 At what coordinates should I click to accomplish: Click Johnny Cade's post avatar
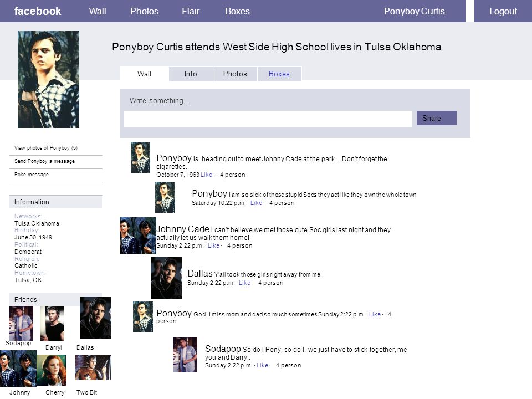click(x=138, y=236)
